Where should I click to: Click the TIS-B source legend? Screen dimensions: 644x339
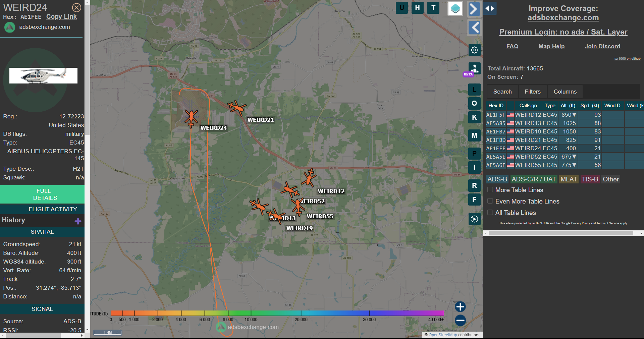click(590, 179)
